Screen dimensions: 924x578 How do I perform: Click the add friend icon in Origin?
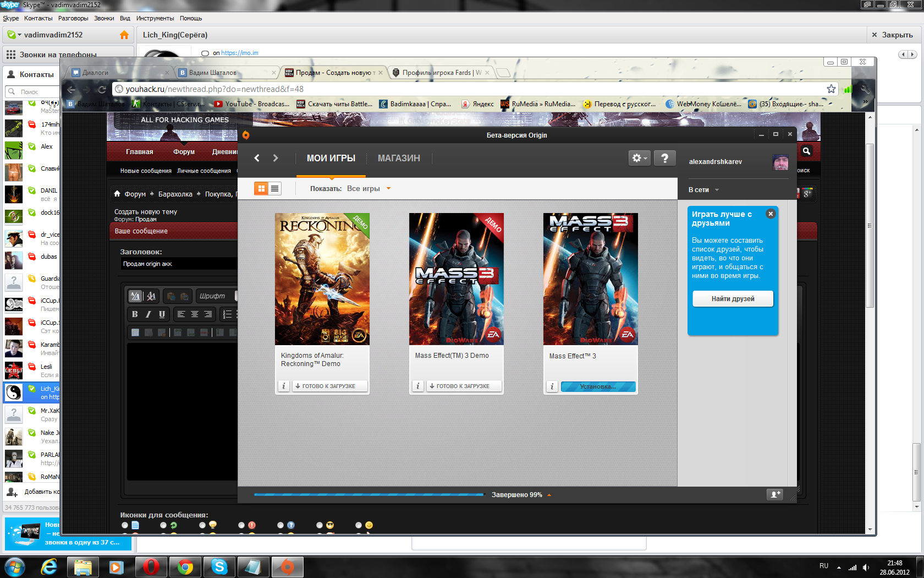(774, 494)
